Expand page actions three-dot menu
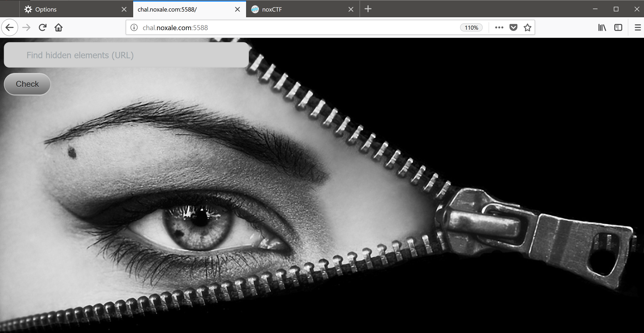The image size is (644, 333). pyautogui.click(x=499, y=27)
